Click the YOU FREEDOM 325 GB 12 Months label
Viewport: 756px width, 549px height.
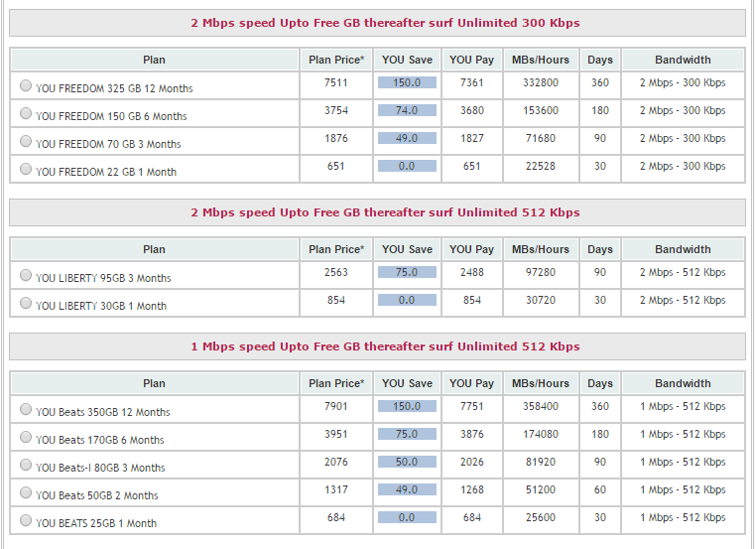pyautogui.click(x=114, y=88)
